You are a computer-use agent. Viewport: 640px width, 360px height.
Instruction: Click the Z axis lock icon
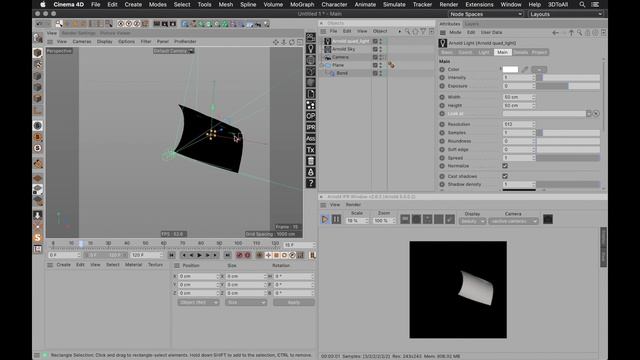[x=137, y=24]
